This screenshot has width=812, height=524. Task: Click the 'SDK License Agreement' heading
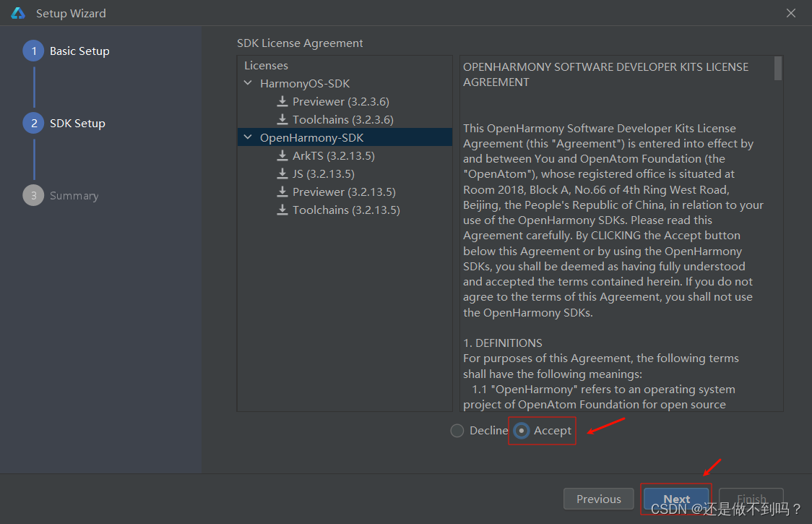coord(300,43)
